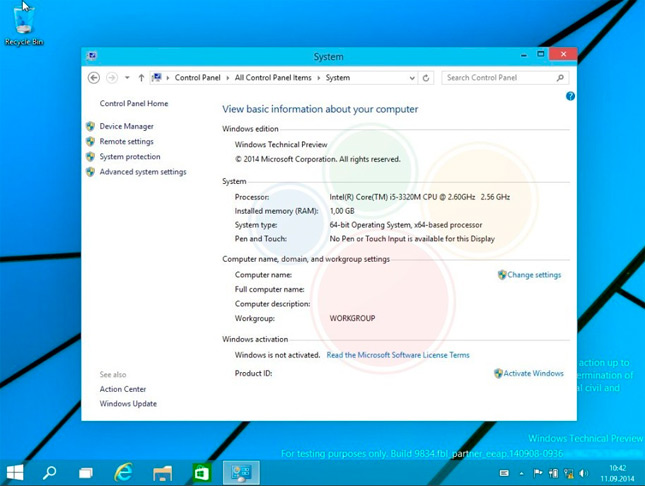This screenshot has height=486, width=645.
Task: Open the Recycle Bin desktop icon
Action: click(x=23, y=25)
